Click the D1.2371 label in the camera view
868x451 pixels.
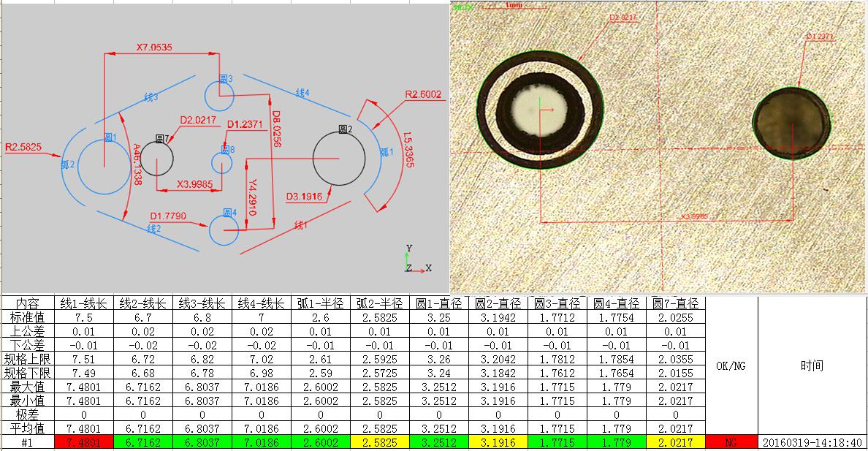820,36
